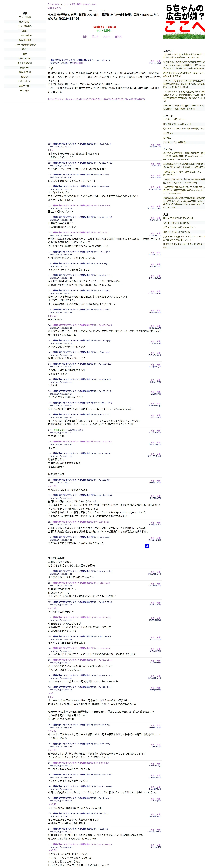
Task: Click 垢版 link on post 129
Action: 153,164
